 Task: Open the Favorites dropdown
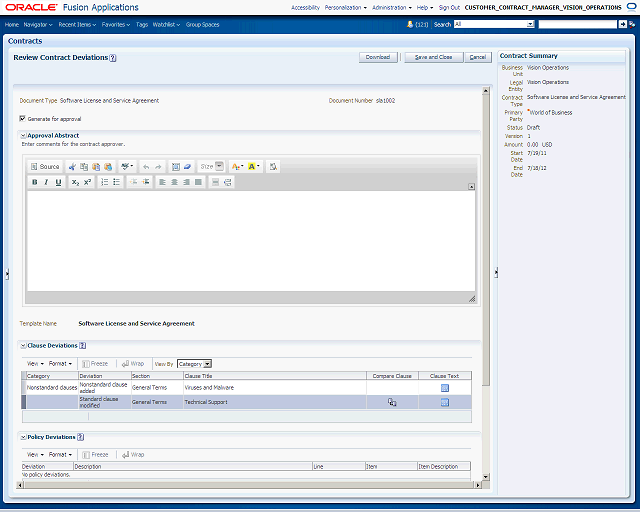(116, 24)
